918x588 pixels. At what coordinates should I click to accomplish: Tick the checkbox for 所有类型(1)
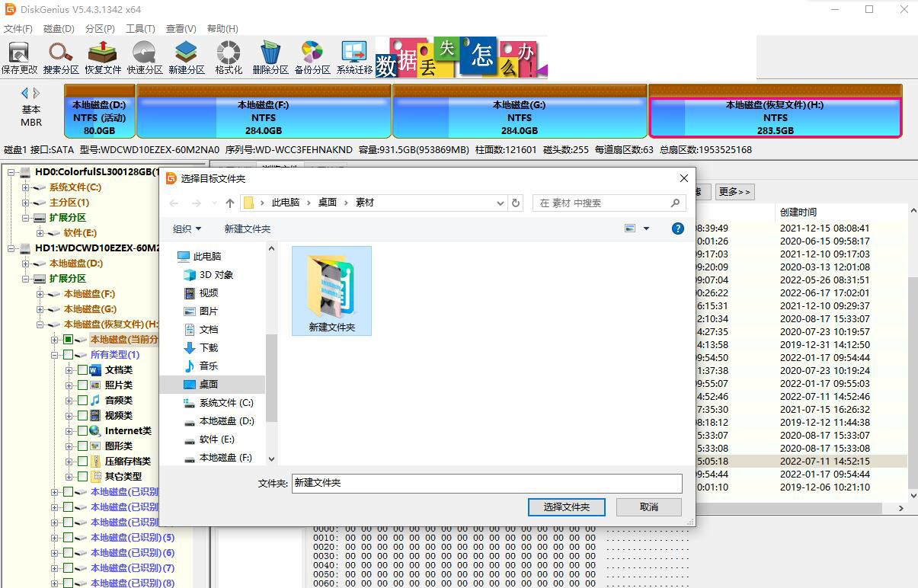point(68,355)
